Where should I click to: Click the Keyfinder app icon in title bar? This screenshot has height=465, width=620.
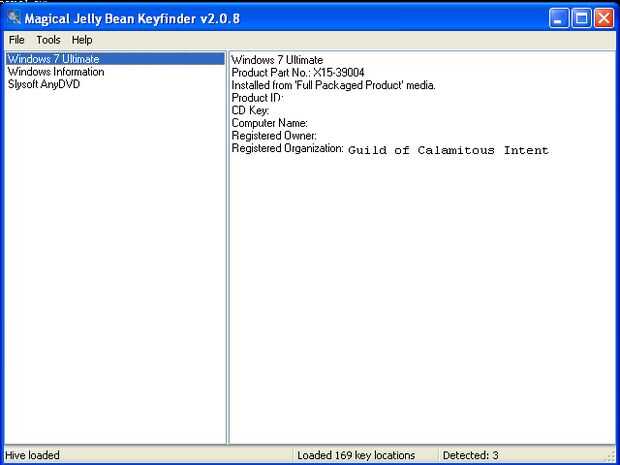click(x=13, y=17)
